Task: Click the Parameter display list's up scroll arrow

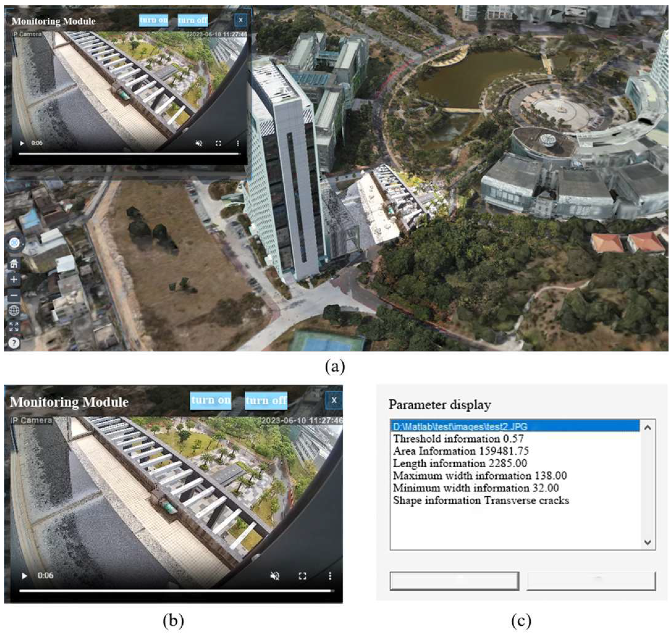Action: coord(647,427)
